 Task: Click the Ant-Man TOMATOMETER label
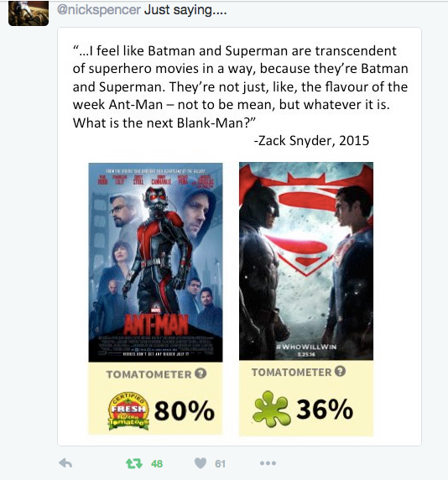148,374
